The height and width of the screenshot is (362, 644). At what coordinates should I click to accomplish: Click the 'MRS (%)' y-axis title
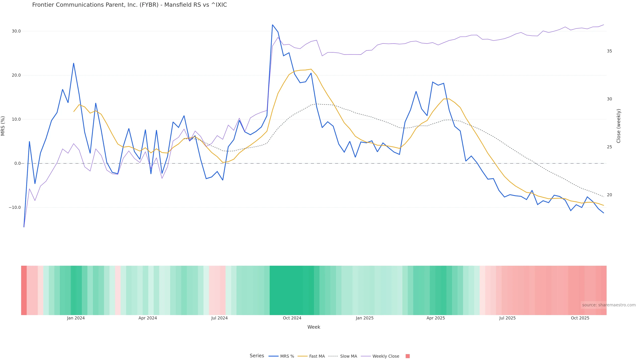[x=3, y=126]
